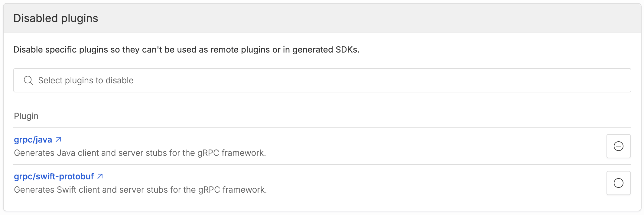644x215 pixels.
Task: Select the grpc/java table row
Action: point(363,146)
